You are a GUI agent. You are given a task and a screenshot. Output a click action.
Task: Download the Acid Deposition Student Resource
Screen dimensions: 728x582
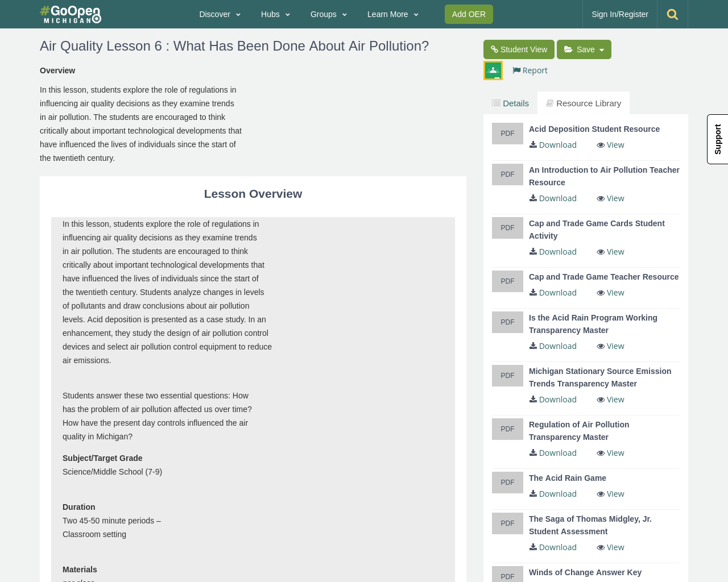tap(553, 145)
